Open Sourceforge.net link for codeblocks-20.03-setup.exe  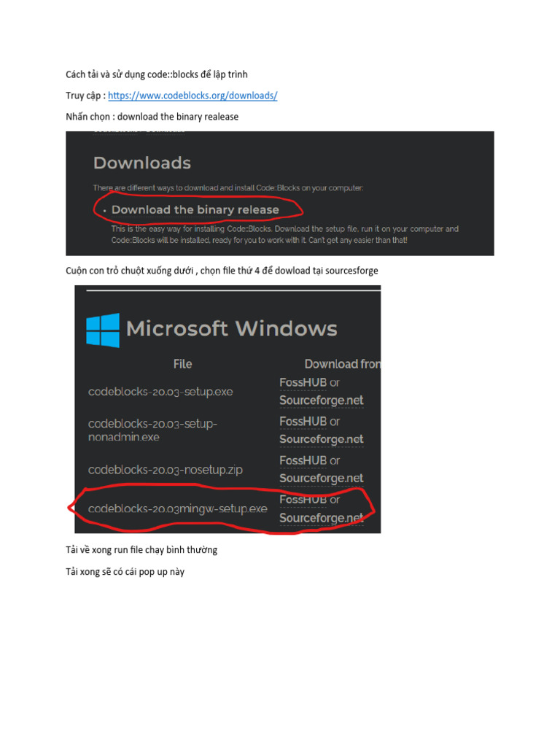[x=322, y=400]
